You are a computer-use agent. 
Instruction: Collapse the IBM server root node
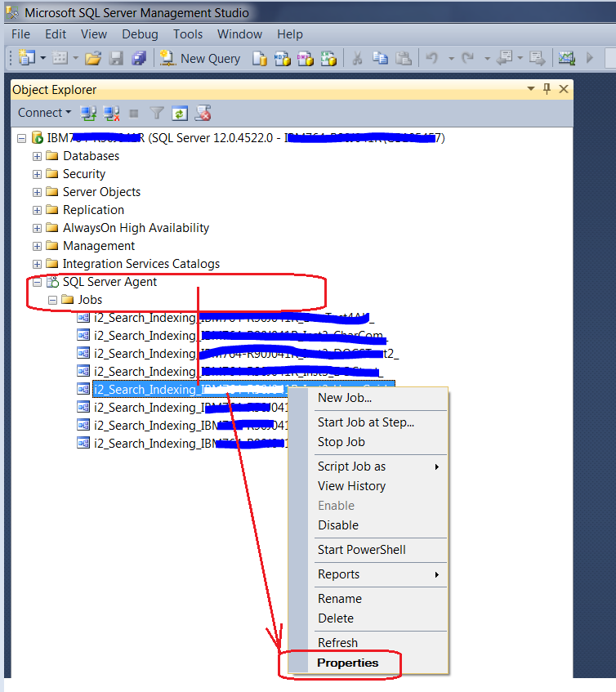click(x=21, y=139)
